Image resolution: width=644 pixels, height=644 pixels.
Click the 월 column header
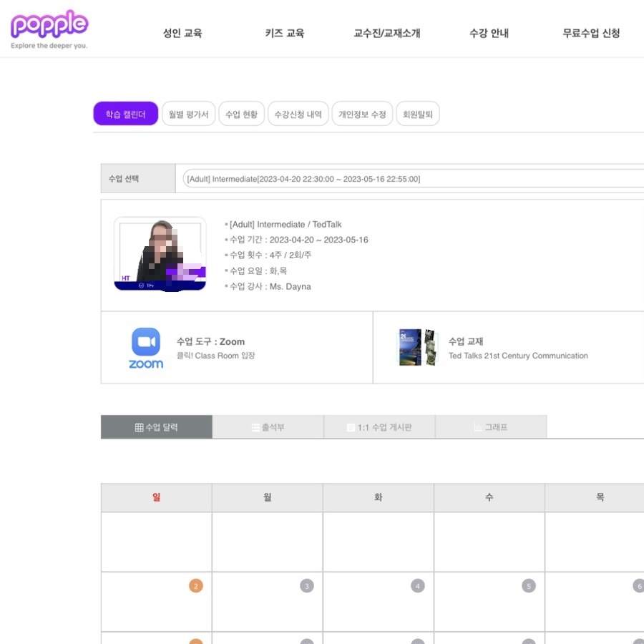coord(268,497)
